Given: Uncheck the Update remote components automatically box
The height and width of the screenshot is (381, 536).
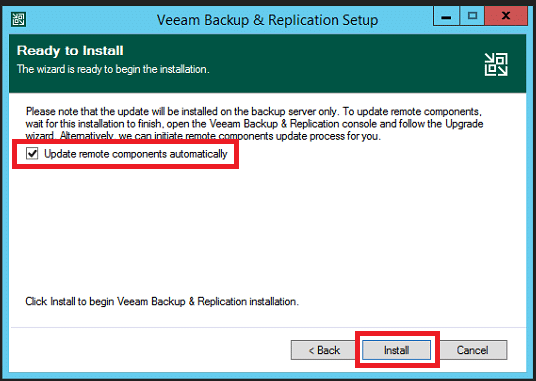Looking at the screenshot, I should [32, 153].
